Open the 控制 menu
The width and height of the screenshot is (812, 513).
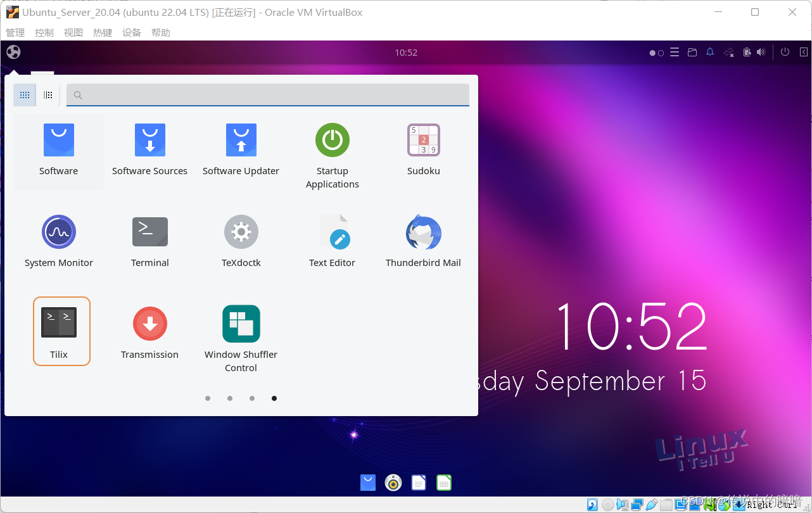pos(44,32)
